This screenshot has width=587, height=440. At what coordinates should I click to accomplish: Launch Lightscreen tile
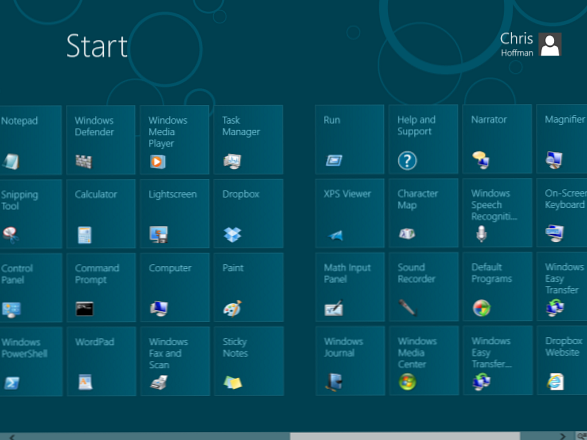pos(174,213)
